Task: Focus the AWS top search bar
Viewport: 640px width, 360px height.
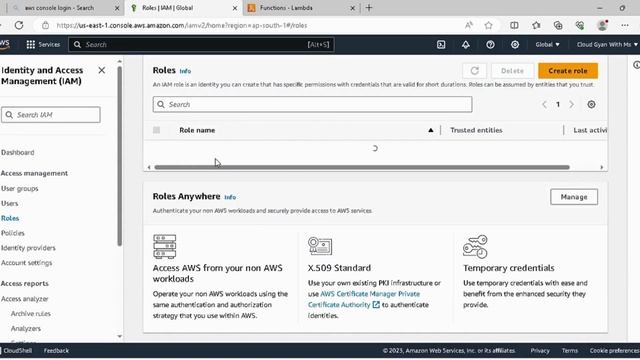Action: pyautogui.click(x=201, y=44)
